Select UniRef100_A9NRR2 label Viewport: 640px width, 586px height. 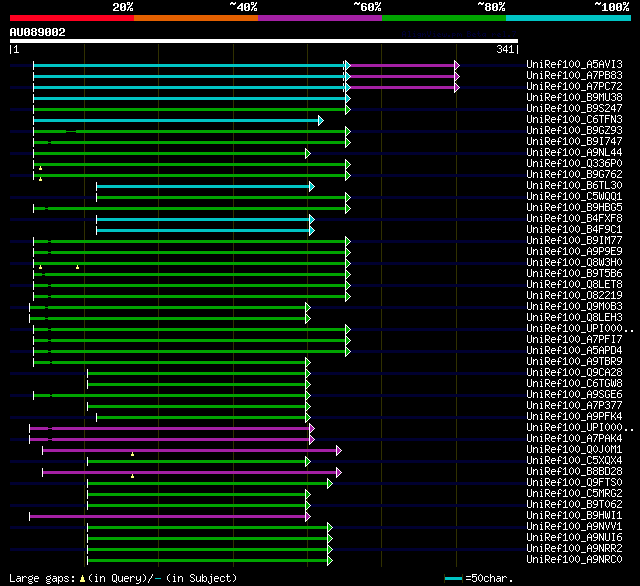(574, 549)
